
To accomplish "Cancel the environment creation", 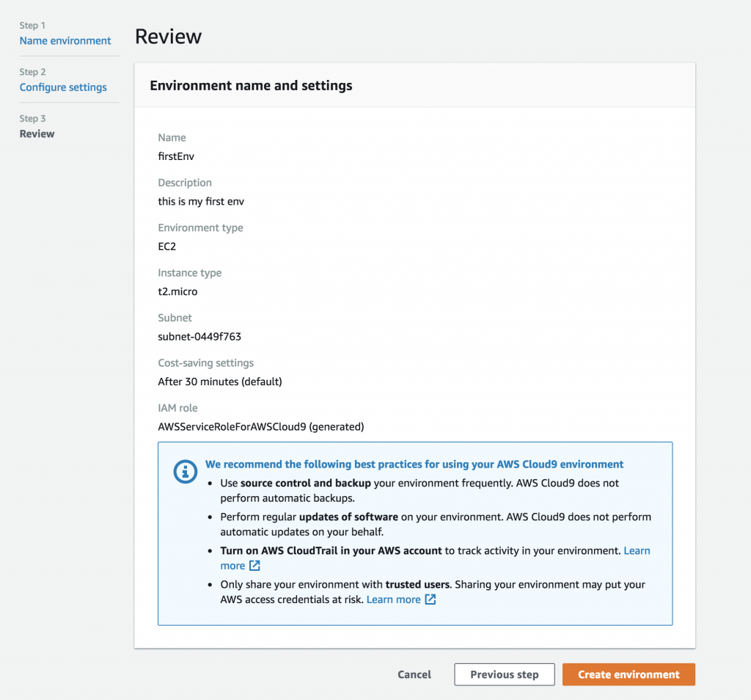I will 414,674.
